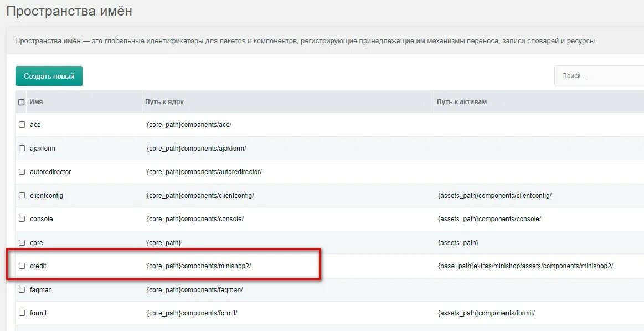
Task: Toggle the select-all checkbox in header
Action: pos(22,102)
